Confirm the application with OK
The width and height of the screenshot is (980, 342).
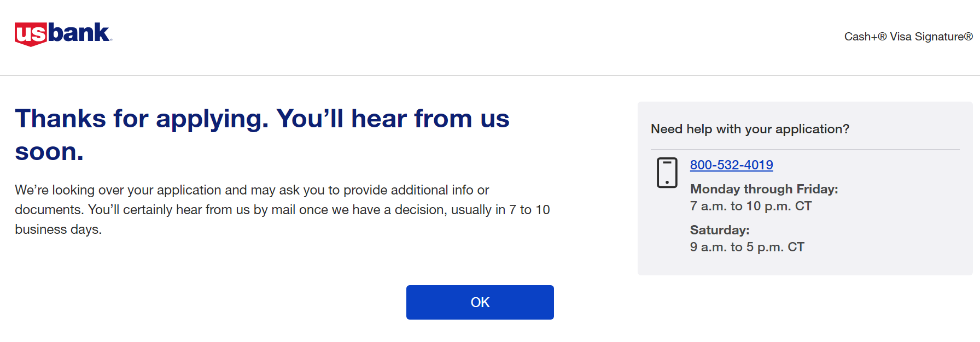480,302
